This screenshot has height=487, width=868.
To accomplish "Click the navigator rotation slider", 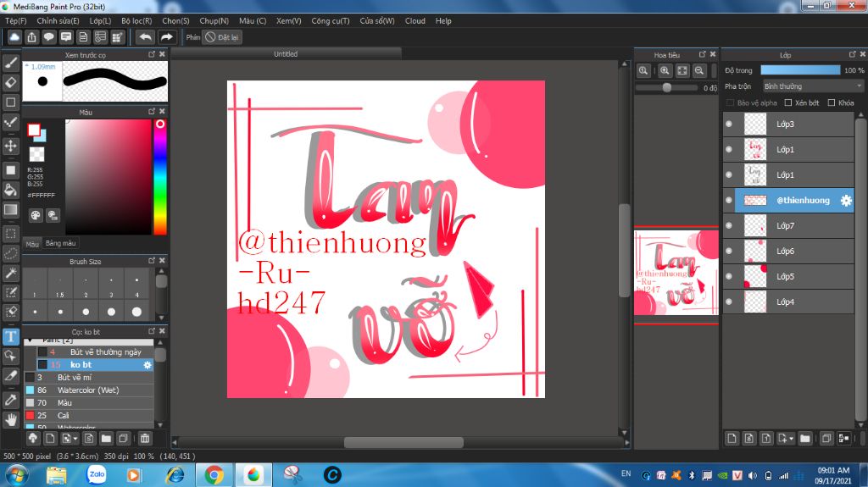I will [x=666, y=87].
